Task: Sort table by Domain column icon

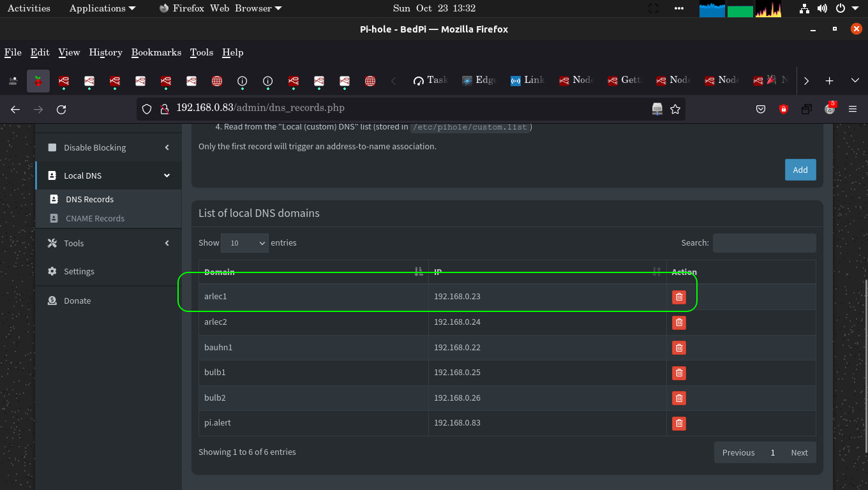Action: (419, 272)
